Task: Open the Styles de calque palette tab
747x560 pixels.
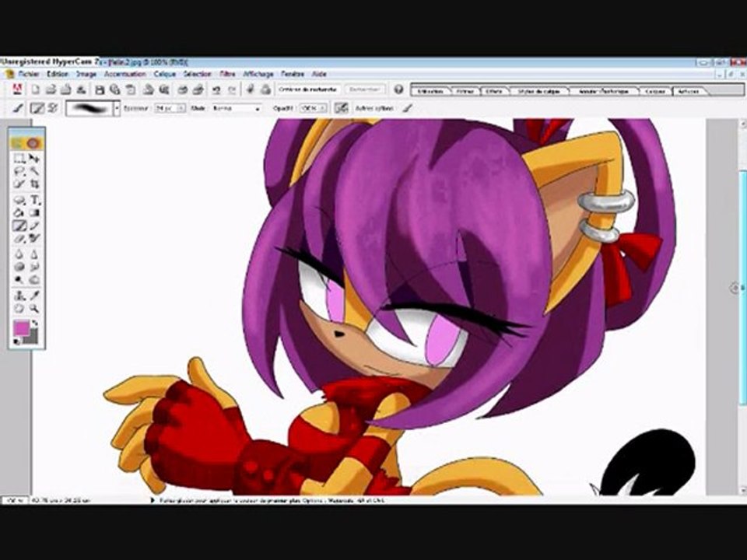Action: (538, 91)
